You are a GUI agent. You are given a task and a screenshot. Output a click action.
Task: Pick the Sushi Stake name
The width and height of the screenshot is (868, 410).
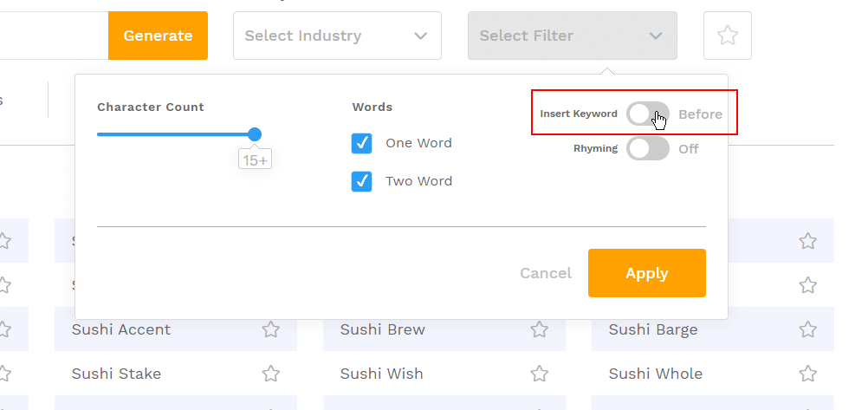[x=116, y=374]
